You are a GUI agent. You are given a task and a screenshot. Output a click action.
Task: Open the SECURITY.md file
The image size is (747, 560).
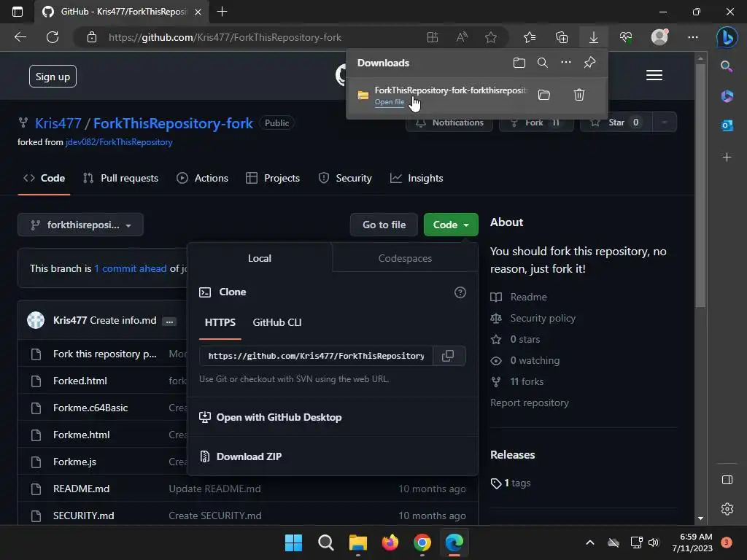pyautogui.click(x=84, y=516)
